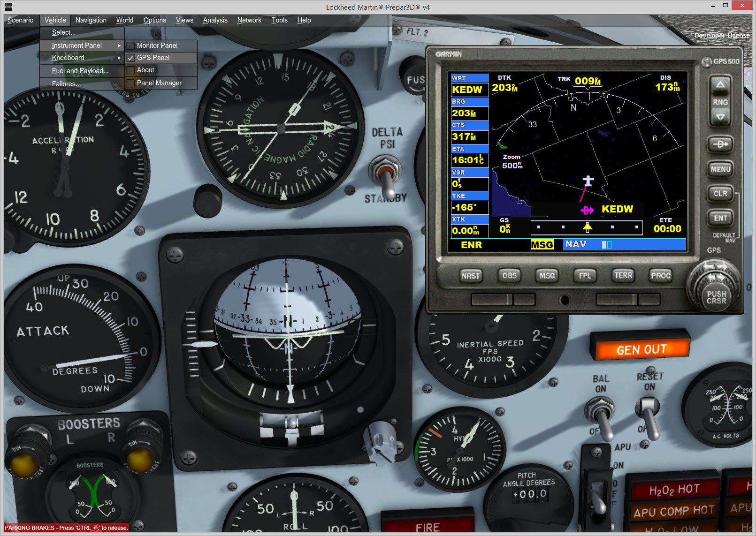Click the radio magnetic navigation compass
This screenshot has width=756, height=536.
[x=281, y=128]
